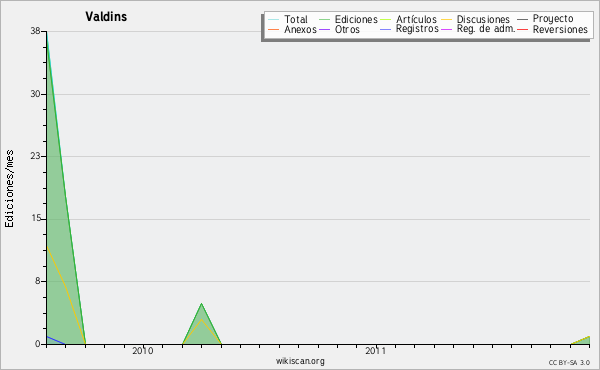
Task: Select the 'Reg. de adm.' legend entry
Action: pyautogui.click(x=486, y=29)
